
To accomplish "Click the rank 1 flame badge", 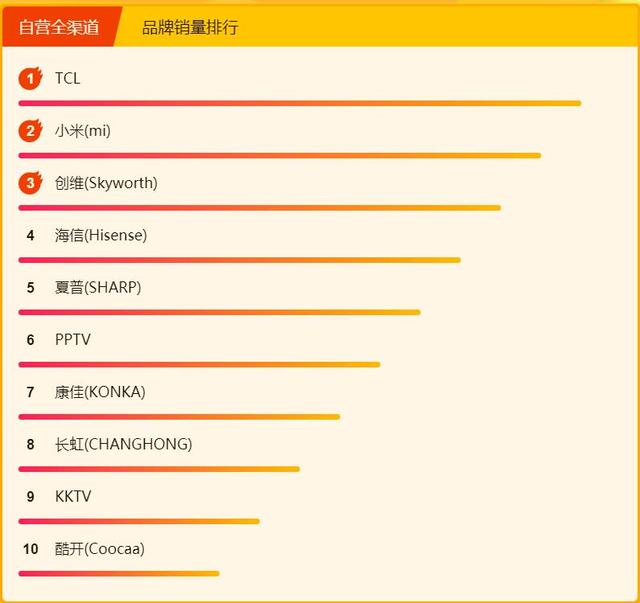I will pyautogui.click(x=30, y=78).
